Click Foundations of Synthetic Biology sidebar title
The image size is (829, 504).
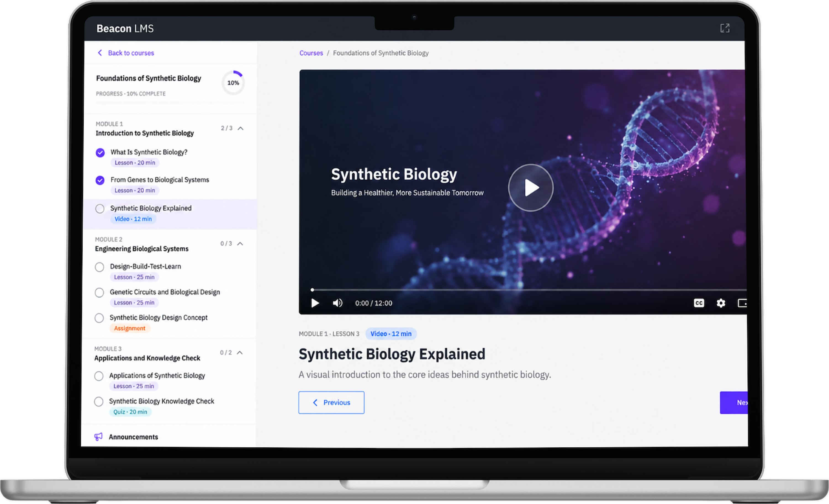tap(149, 78)
